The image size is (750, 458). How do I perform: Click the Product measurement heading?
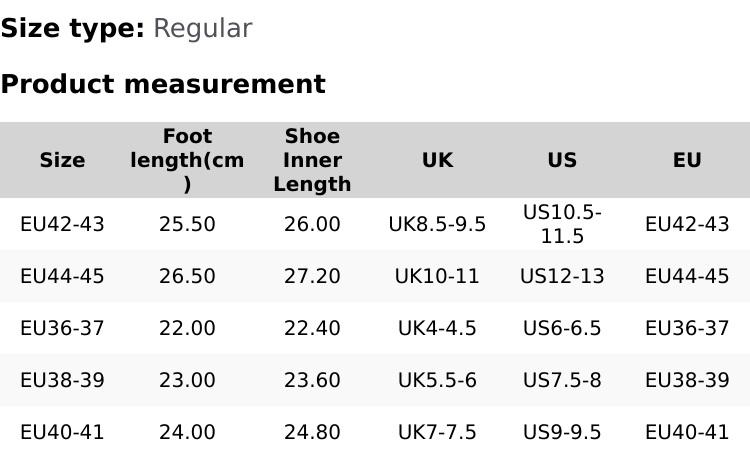163,84
